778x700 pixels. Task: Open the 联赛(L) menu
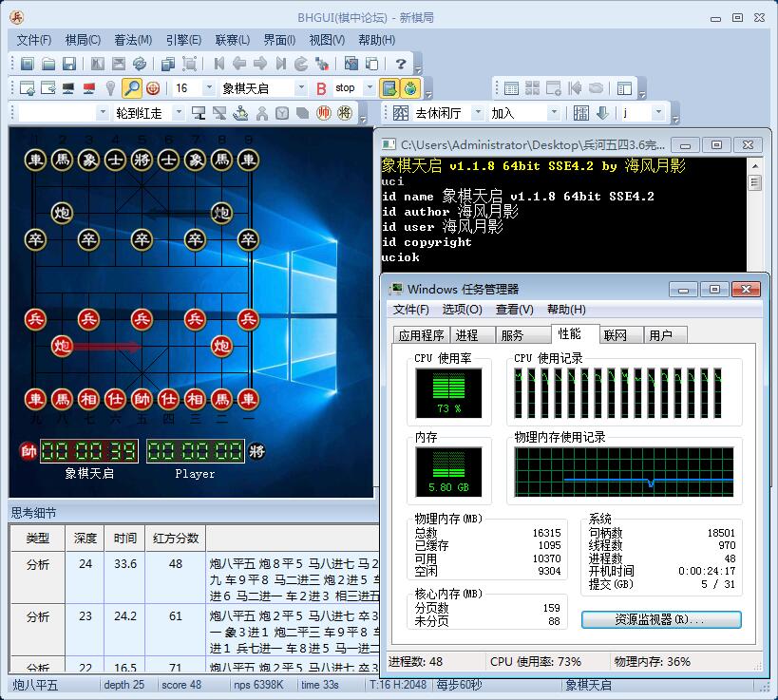point(232,40)
